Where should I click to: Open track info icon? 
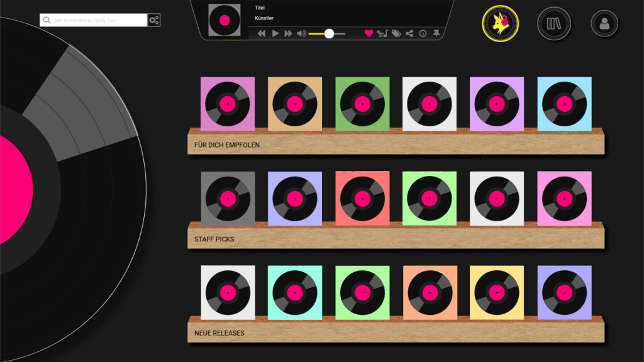point(423,34)
